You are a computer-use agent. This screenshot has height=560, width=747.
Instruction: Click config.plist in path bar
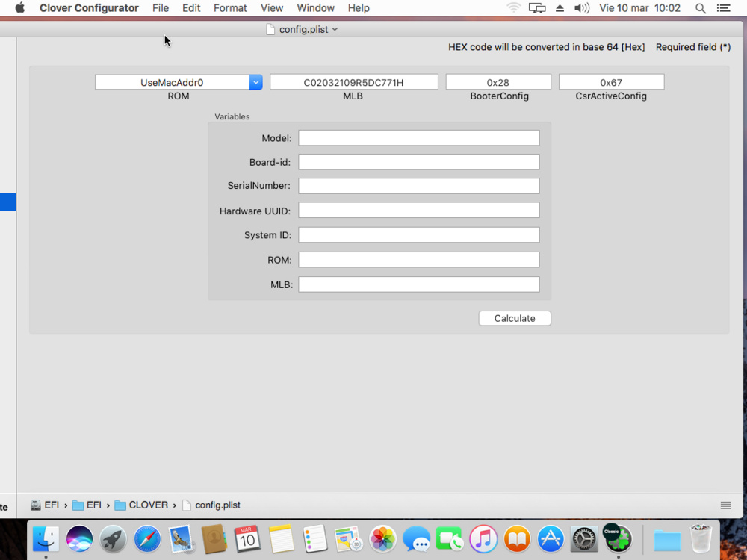211,505
